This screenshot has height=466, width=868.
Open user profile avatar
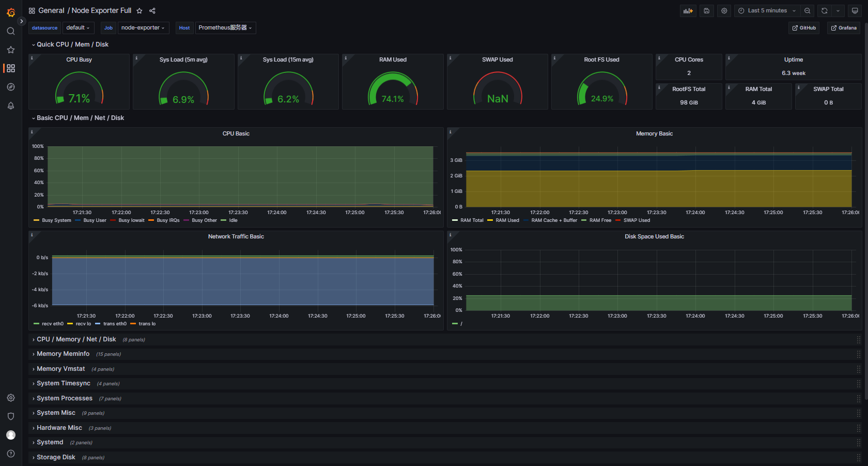[11, 435]
